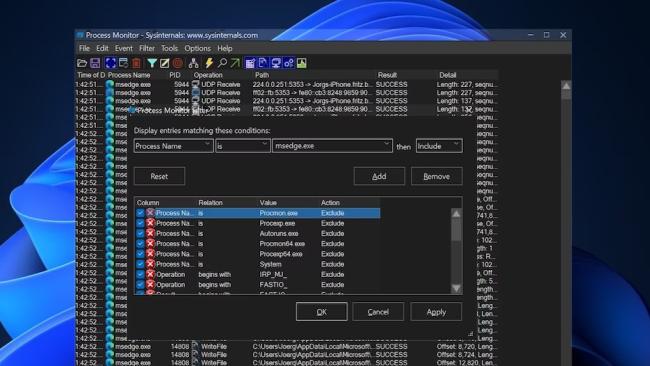Click the red X icon on the Procexp.exe row
The width and height of the screenshot is (650, 366).
[x=150, y=223]
